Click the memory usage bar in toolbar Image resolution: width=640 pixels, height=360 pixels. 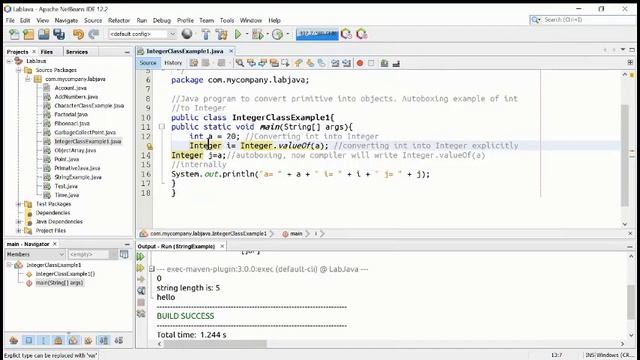tap(317, 34)
